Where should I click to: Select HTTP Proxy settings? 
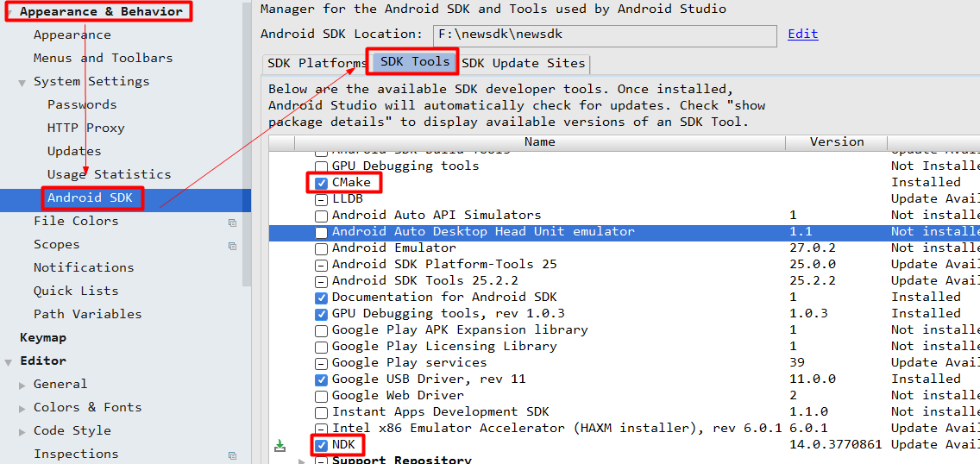86,128
